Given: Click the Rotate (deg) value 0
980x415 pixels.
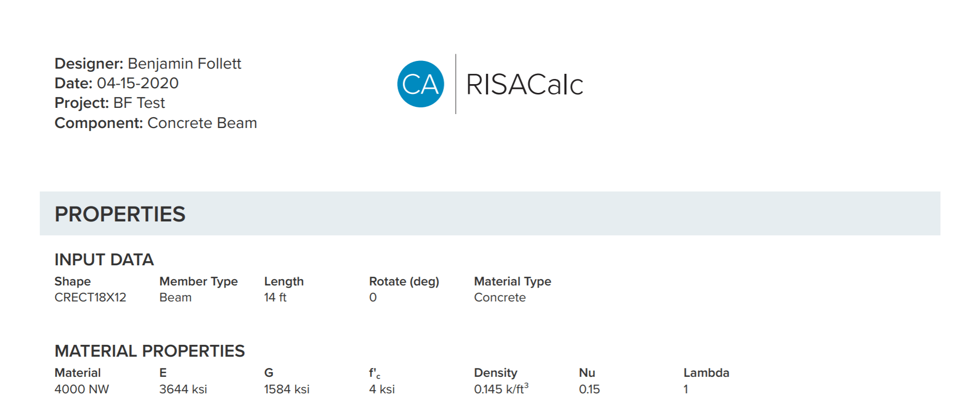Looking at the screenshot, I should click(x=373, y=297).
